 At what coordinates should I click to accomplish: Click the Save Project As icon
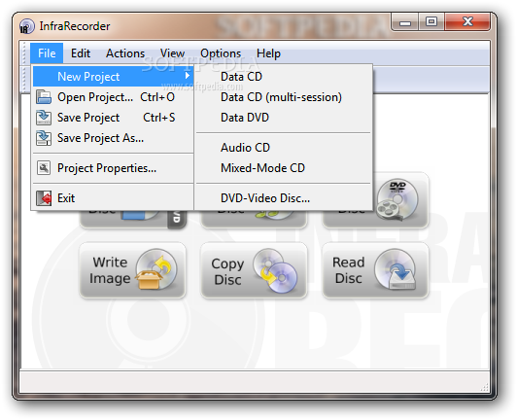[x=44, y=138]
